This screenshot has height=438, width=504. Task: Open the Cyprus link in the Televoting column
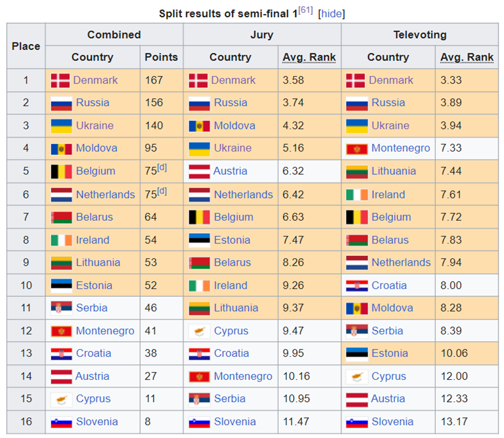pos(389,376)
